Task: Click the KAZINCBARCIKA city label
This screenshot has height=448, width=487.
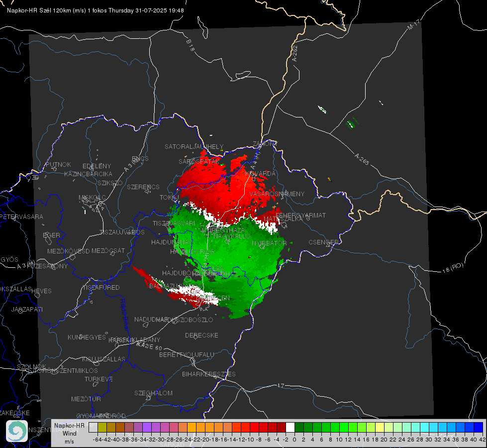Action: (88, 174)
